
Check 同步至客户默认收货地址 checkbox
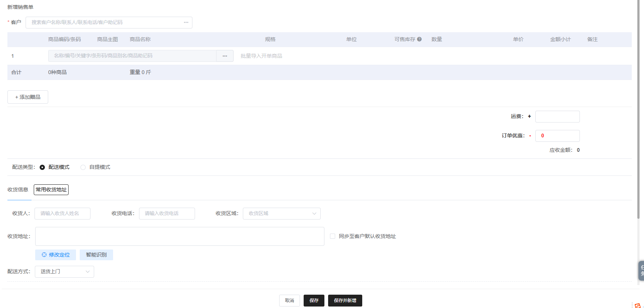coord(333,236)
